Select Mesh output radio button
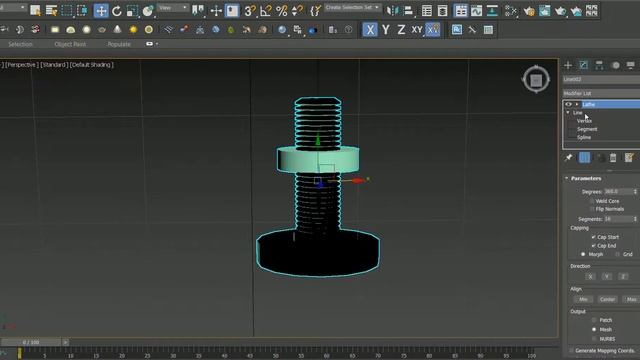Image resolution: width=640 pixels, height=360 pixels. [x=594, y=329]
